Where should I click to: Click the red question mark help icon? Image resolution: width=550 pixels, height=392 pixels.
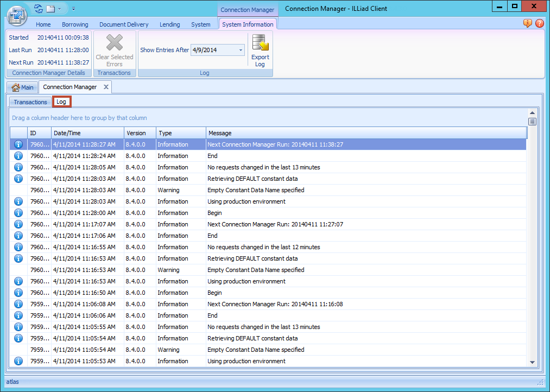pyautogui.click(x=541, y=24)
